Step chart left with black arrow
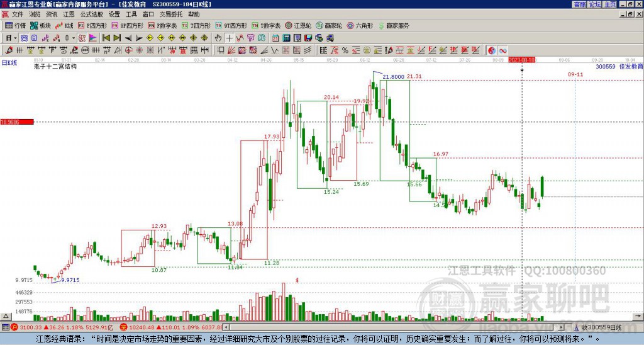 (x=128, y=38)
